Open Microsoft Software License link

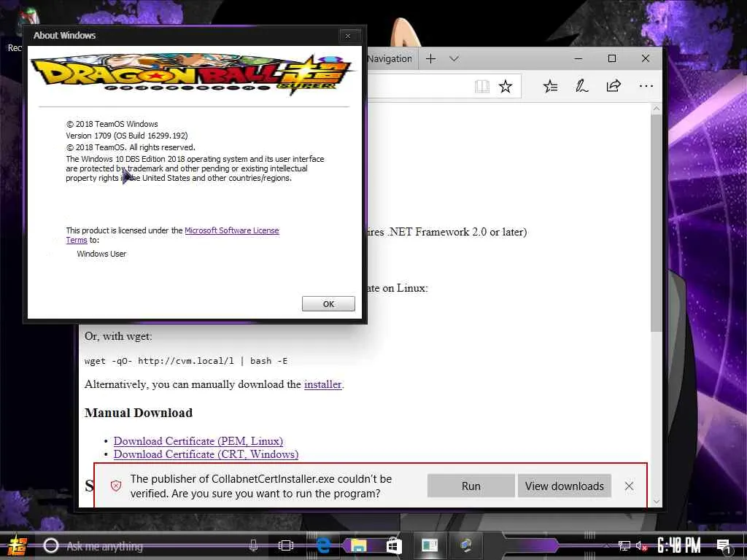[231, 230]
